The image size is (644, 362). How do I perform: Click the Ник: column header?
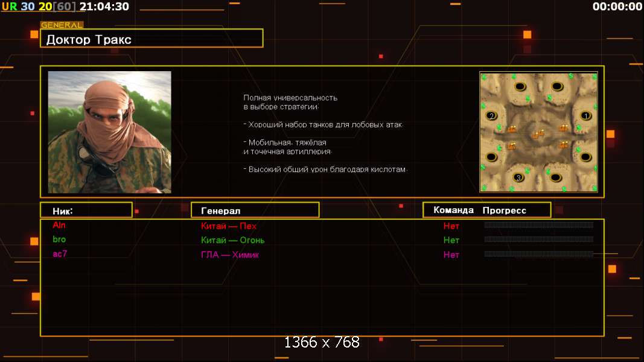coord(86,210)
